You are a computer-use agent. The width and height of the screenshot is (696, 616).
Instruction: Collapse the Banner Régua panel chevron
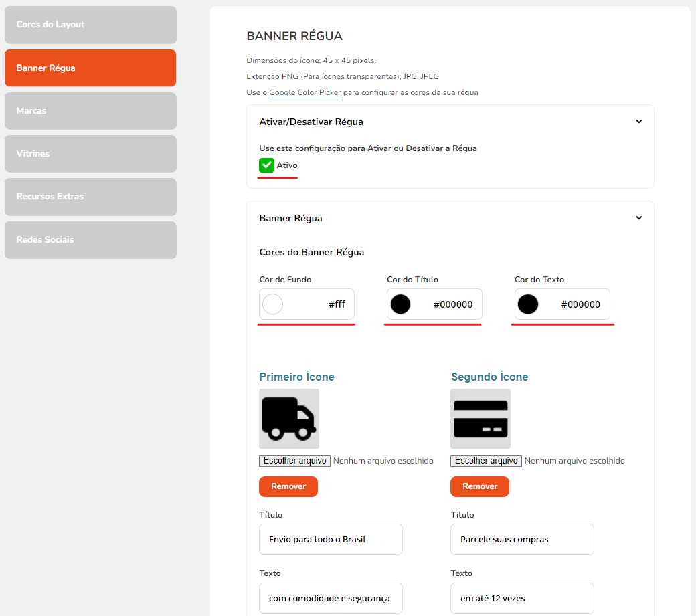pyautogui.click(x=638, y=218)
